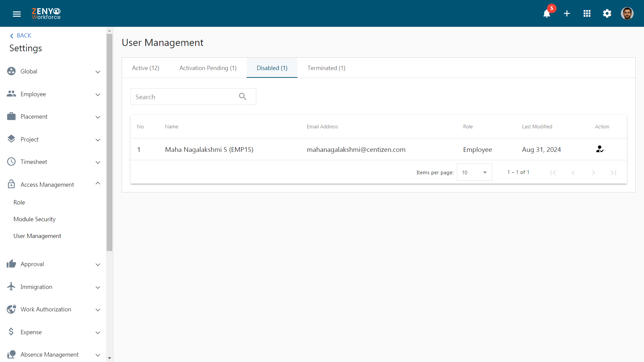Open the settings gear icon

tap(607, 13)
